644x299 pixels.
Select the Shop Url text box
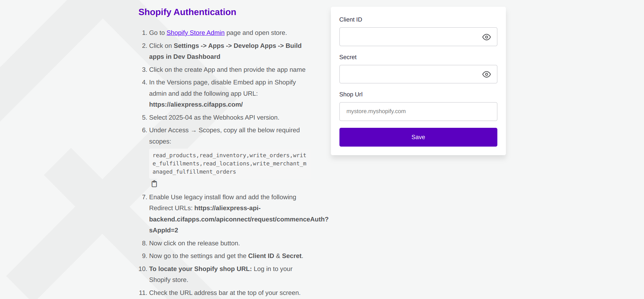[418, 111]
